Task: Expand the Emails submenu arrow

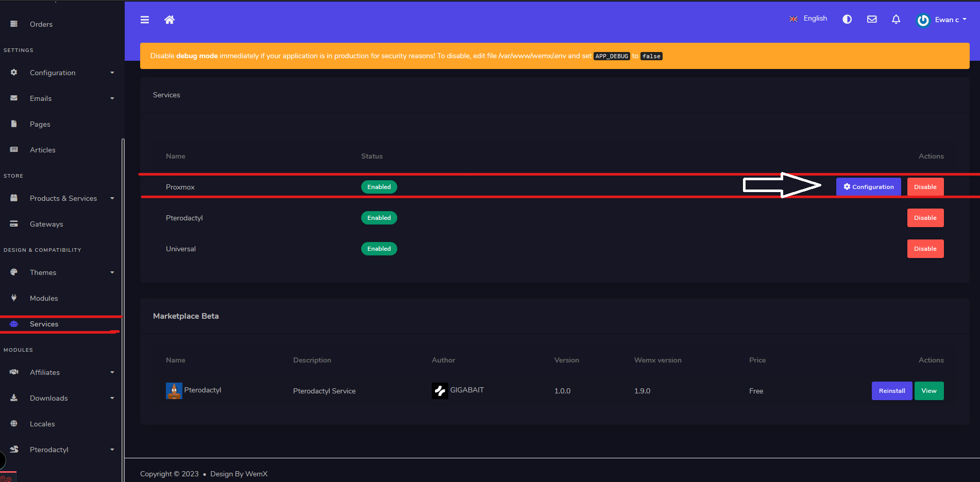Action: 112,98
